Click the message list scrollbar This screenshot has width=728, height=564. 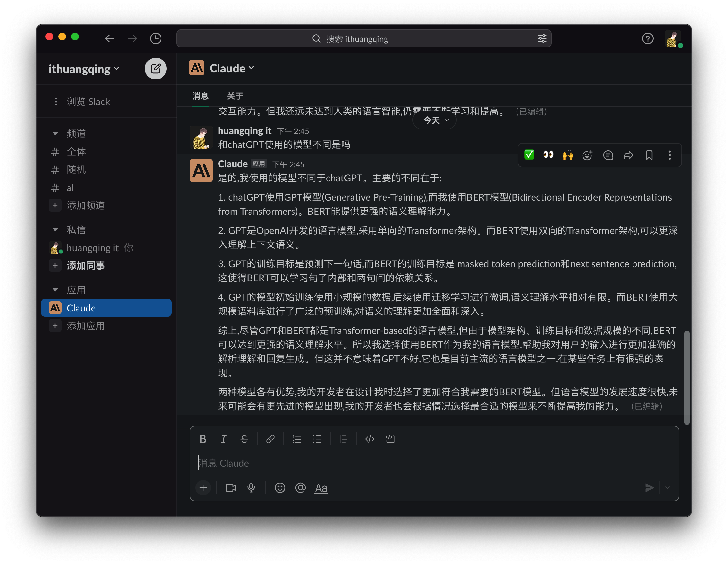(686, 378)
